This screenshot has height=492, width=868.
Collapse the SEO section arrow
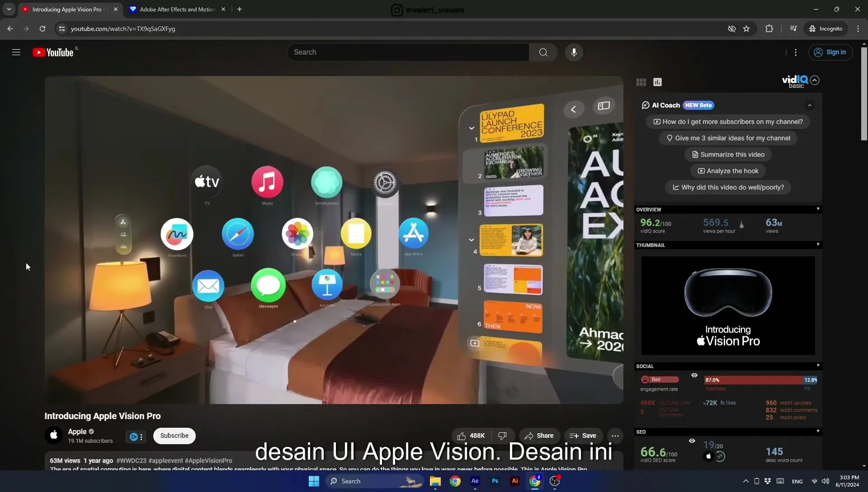click(x=818, y=431)
